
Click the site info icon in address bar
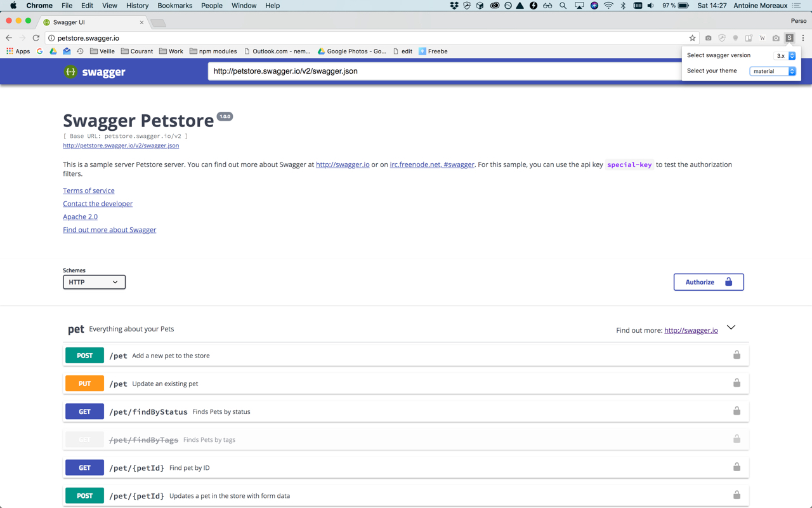pos(51,38)
